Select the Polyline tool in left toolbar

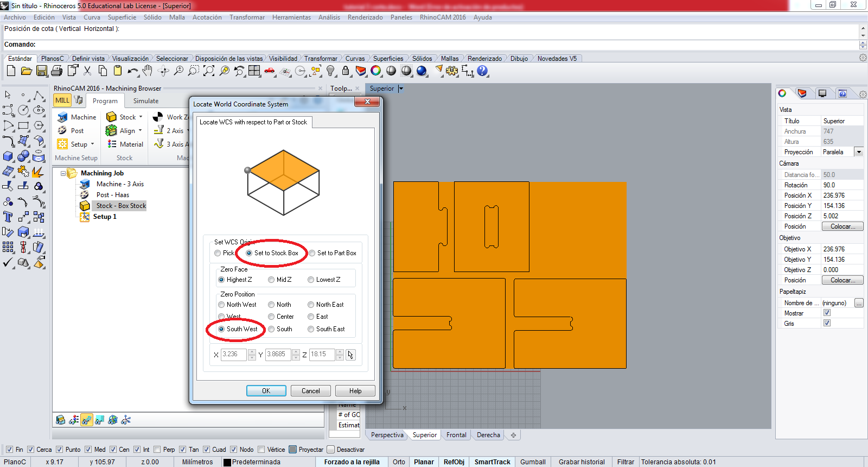click(x=39, y=96)
